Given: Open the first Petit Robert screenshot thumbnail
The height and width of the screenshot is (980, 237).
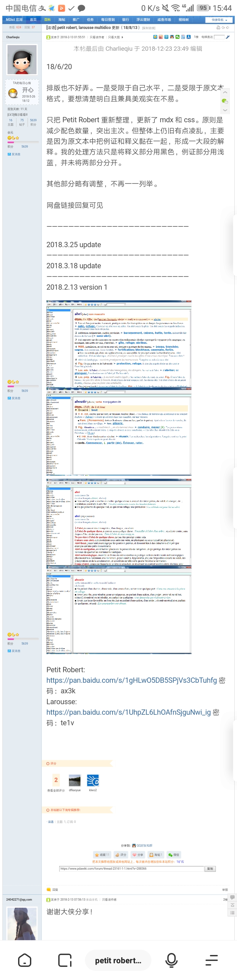Looking at the screenshot, I should 118,344.
